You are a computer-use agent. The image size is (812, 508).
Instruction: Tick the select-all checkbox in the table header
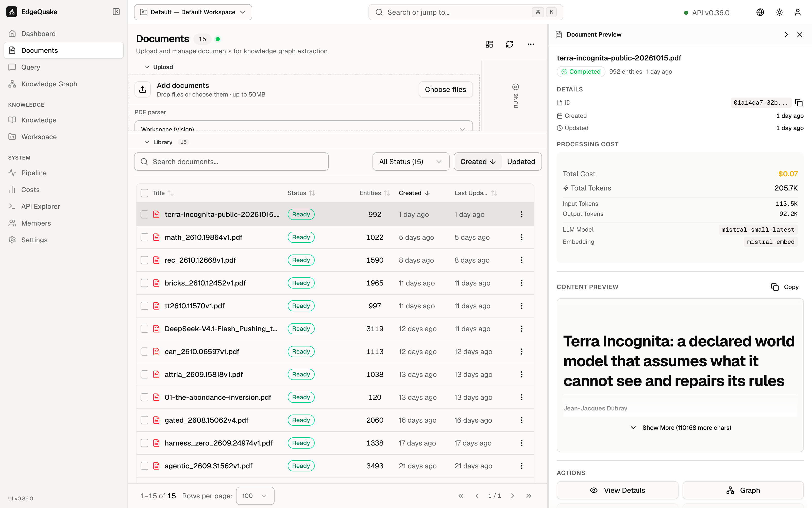pyautogui.click(x=144, y=193)
